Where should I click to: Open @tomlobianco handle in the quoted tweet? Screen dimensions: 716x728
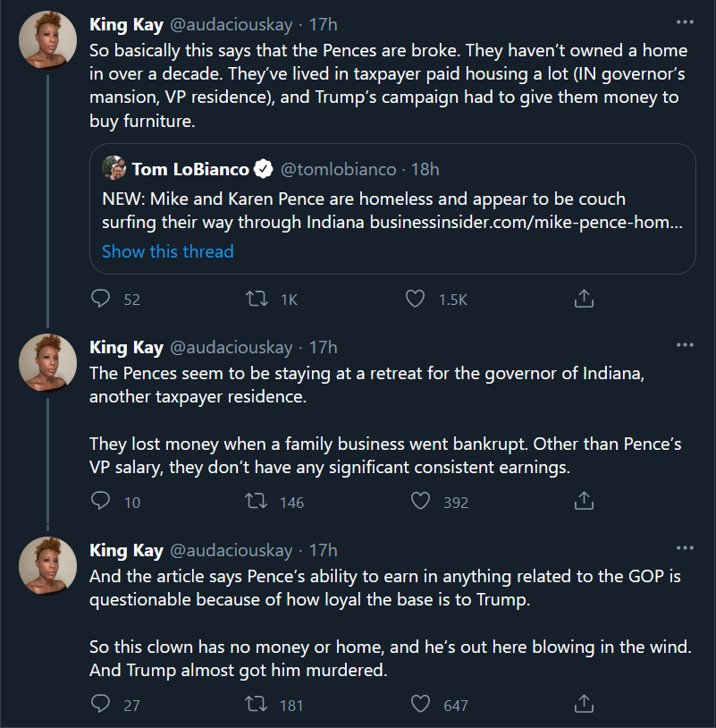point(340,169)
